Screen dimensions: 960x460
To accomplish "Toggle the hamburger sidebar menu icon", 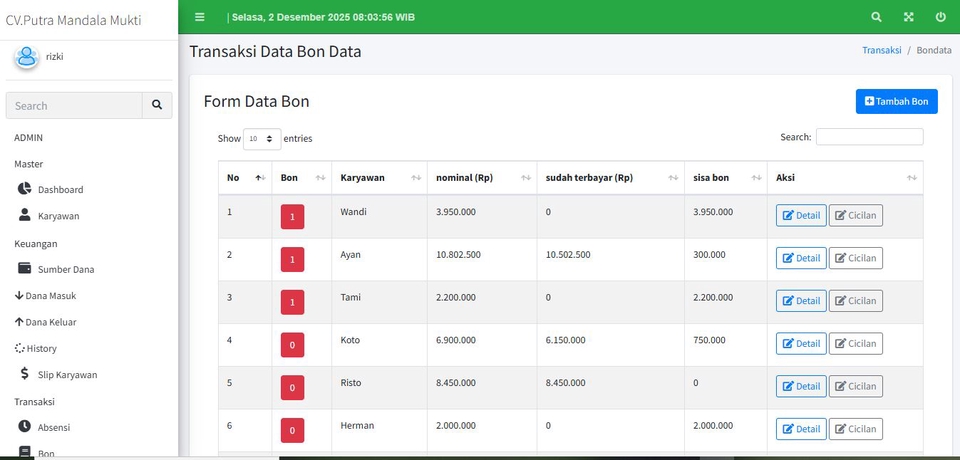I will point(200,17).
